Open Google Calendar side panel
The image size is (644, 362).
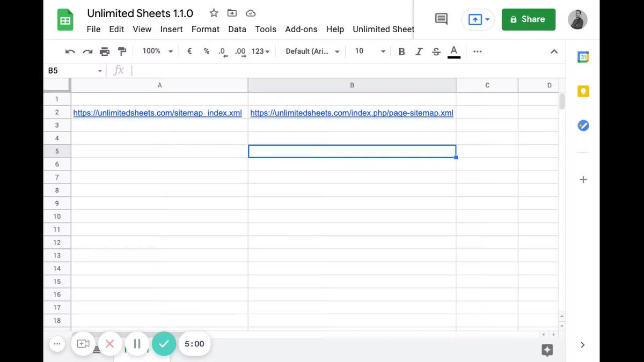583,57
